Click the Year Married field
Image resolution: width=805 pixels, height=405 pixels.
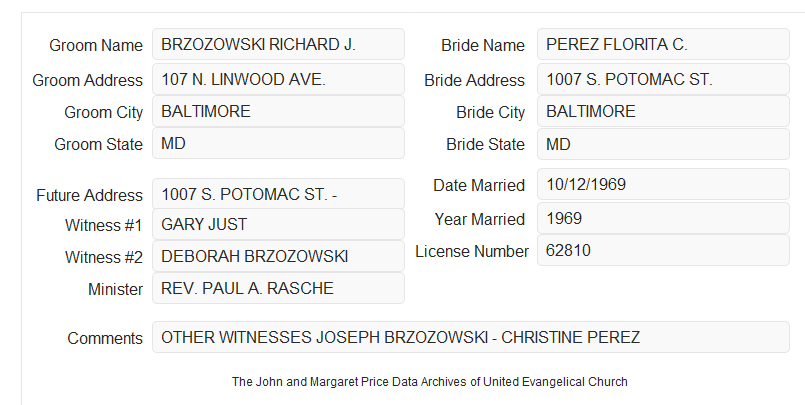tap(663, 218)
